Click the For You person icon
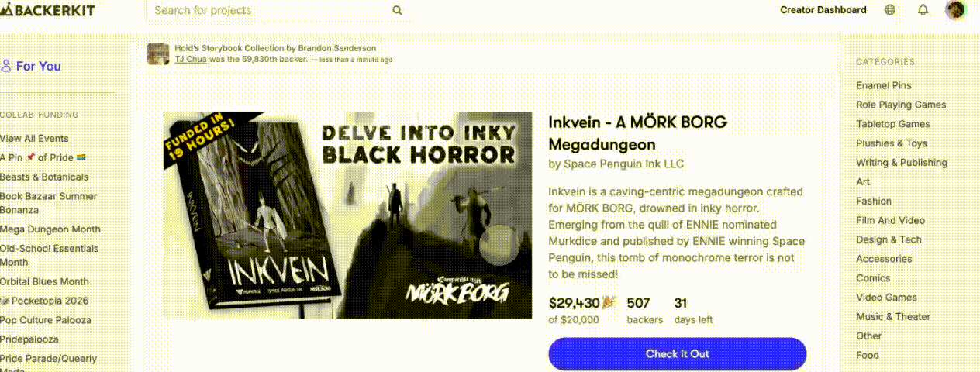 tap(6, 66)
